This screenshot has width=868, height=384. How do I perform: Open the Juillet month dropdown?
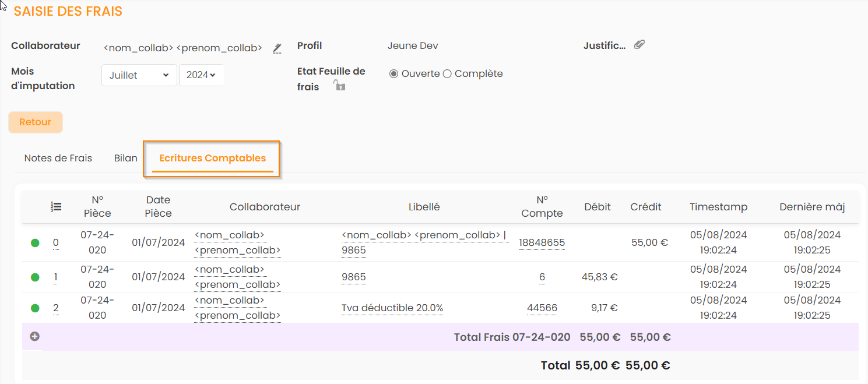[x=139, y=75]
